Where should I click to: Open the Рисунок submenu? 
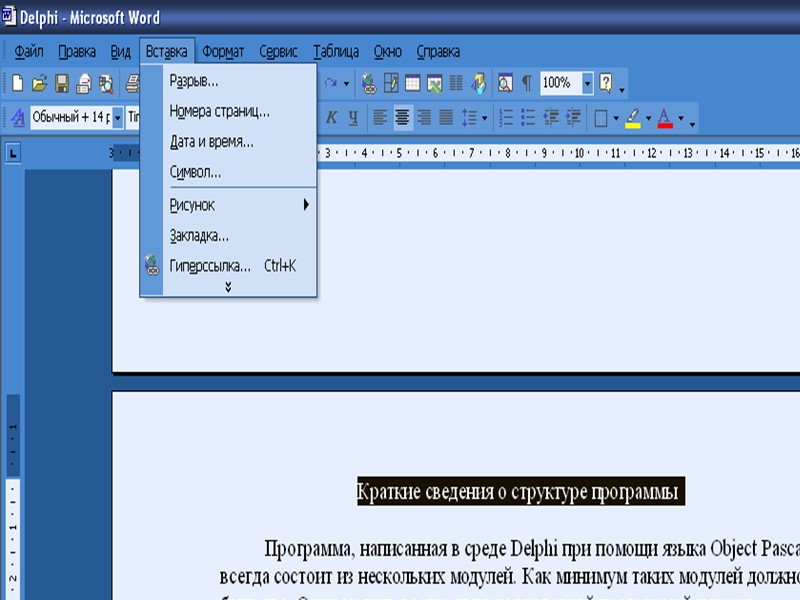click(x=228, y=205)
